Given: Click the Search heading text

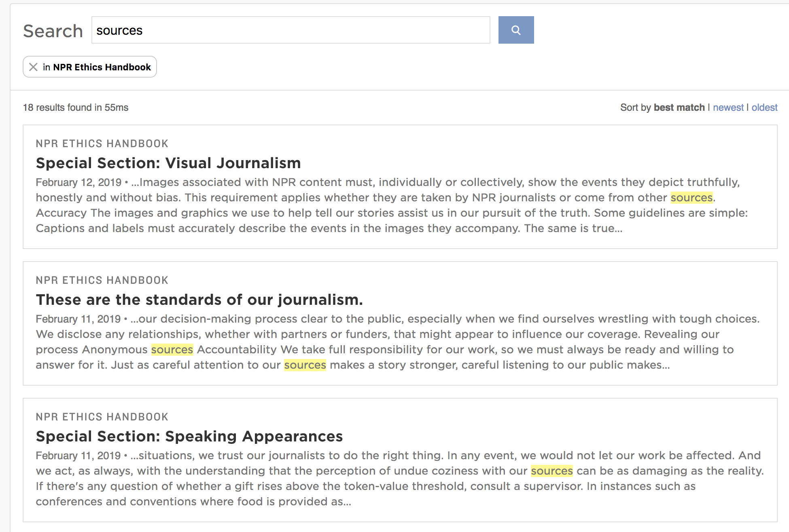Looking at the screenshot, I should [x=53, y=31].
